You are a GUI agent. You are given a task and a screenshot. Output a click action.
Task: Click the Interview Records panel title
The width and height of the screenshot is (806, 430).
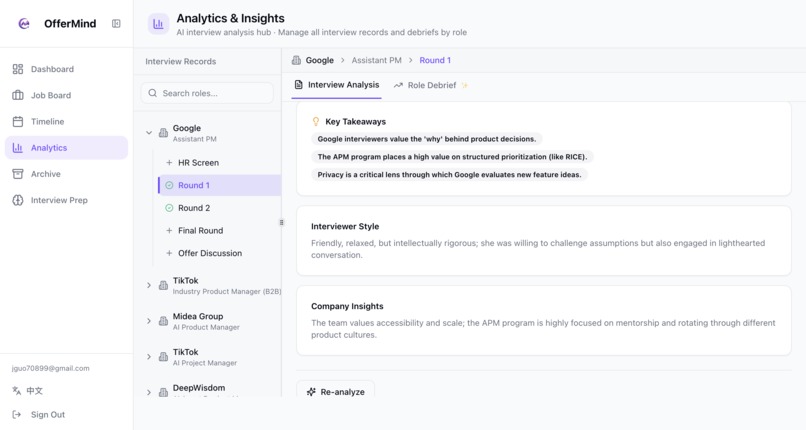coord(180,61)
